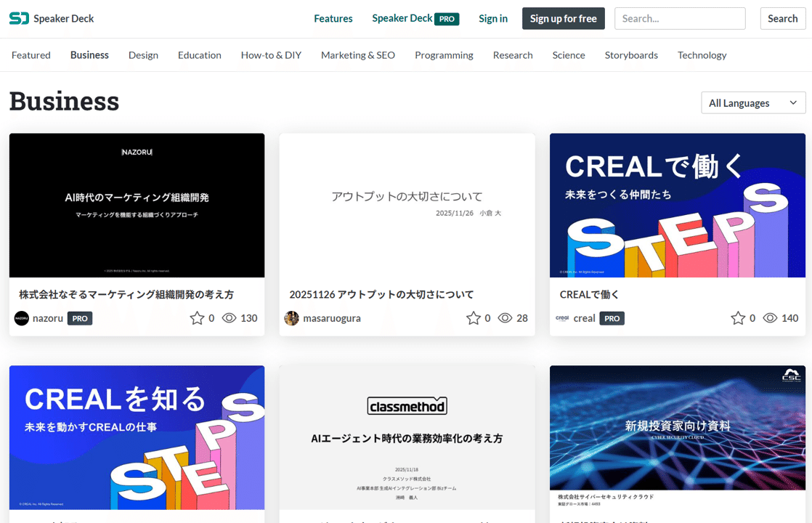Open the Marketing & SEO tab

(x=358, y=54)
